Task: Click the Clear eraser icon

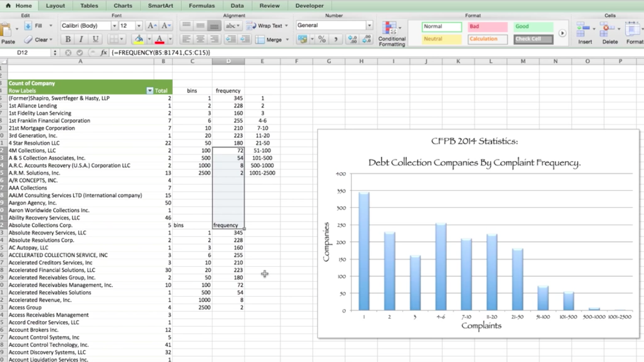Action: click(29, 40)
